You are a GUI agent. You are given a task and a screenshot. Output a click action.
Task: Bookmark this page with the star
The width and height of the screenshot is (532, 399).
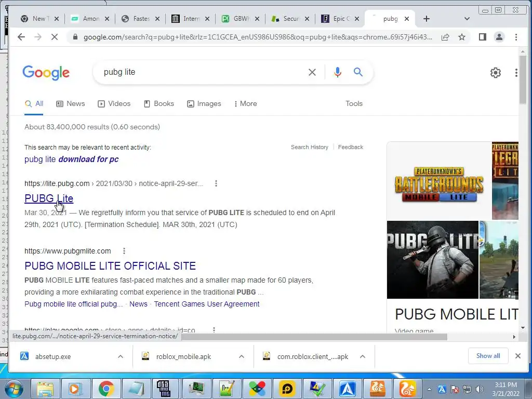(462, 37)
